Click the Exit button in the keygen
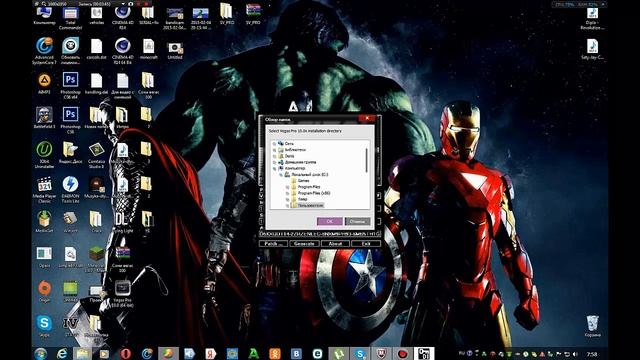This screenshot has width=640, height=360. (366, 244)
